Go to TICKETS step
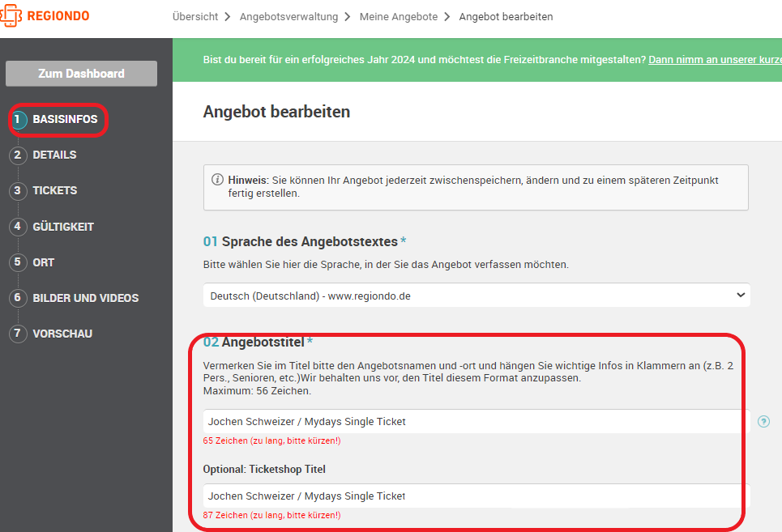782x532 pixels. (x=55, y=191)
